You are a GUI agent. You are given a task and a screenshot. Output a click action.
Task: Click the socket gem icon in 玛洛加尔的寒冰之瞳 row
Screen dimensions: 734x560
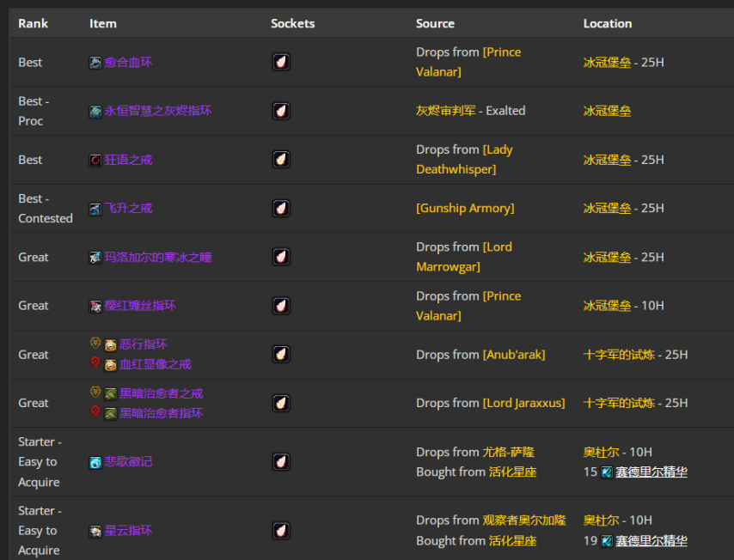click(281, 257)
